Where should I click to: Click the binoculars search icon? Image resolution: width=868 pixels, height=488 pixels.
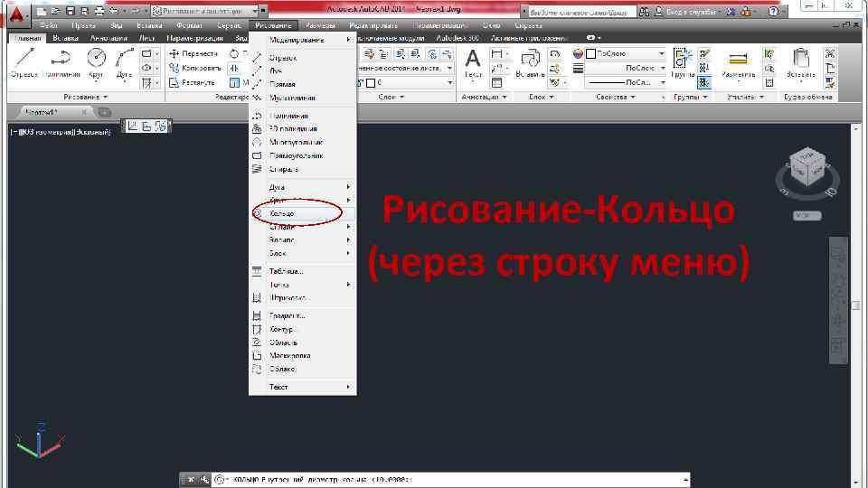[x=644, y=11]
